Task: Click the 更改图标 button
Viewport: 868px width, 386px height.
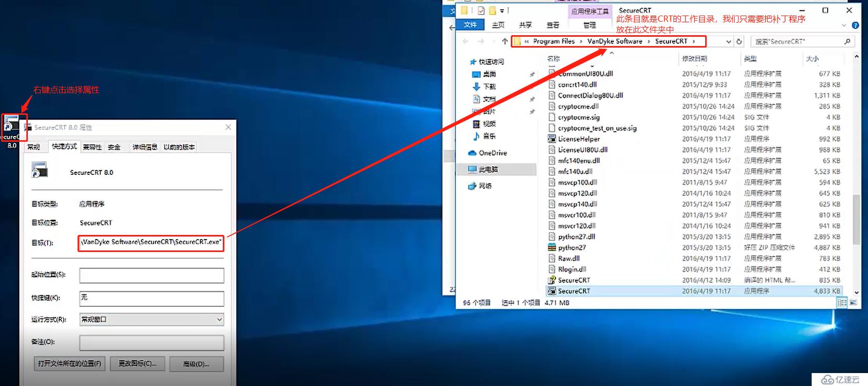Action: tap(137, 364)
